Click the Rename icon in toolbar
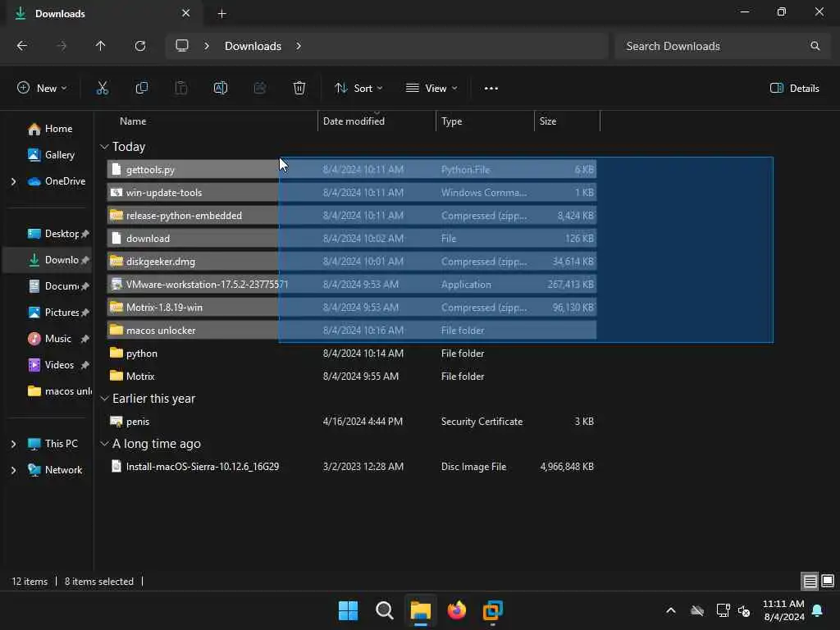The image size is (840, 630). pos(221,89)
